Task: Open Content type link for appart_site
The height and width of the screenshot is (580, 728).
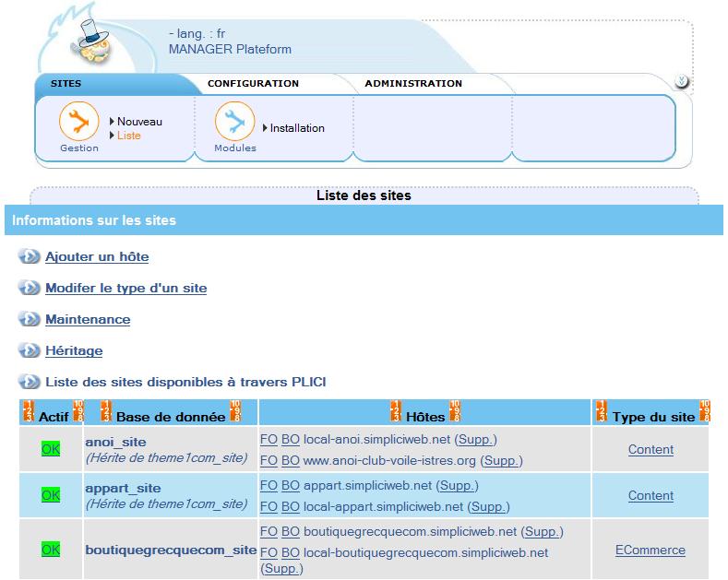Action: [650, 495]
